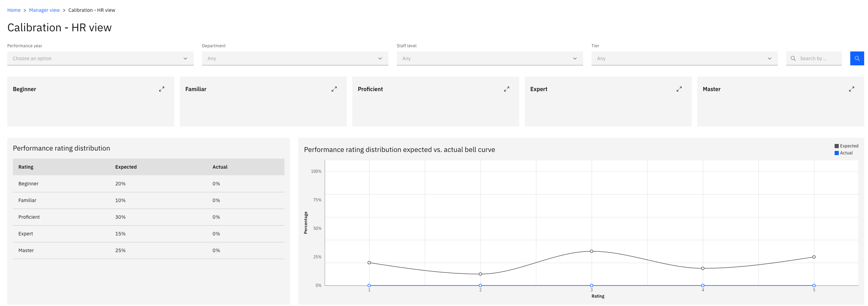
Task: Toggle the Expected legend swatch
Action: pos(837,146)
